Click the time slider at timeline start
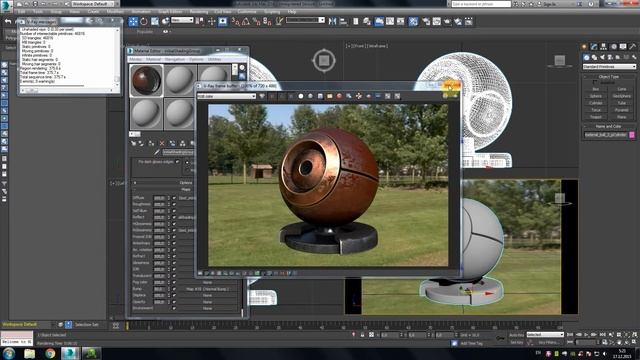This screenshot has height=360, width=640. click(127, 326)
